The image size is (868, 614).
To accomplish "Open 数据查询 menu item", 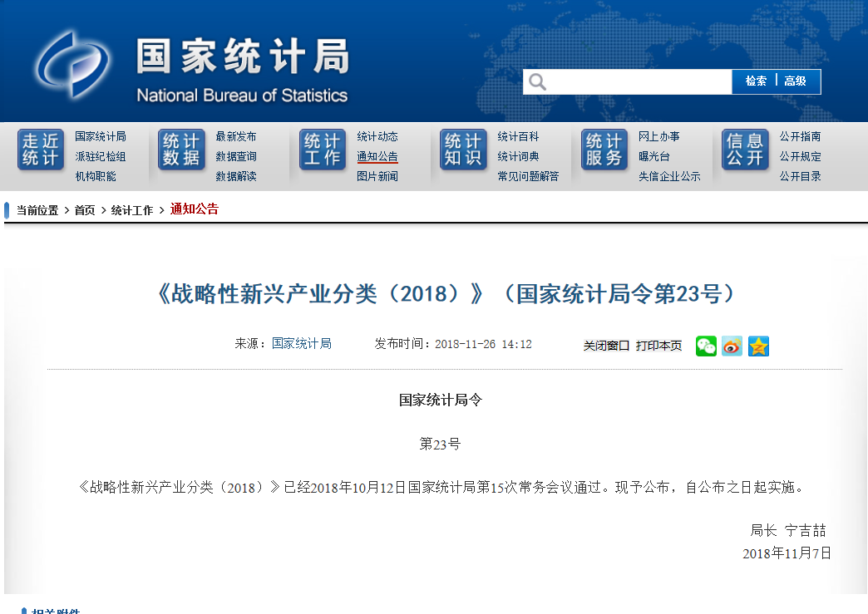I will (x=236, y=156).
